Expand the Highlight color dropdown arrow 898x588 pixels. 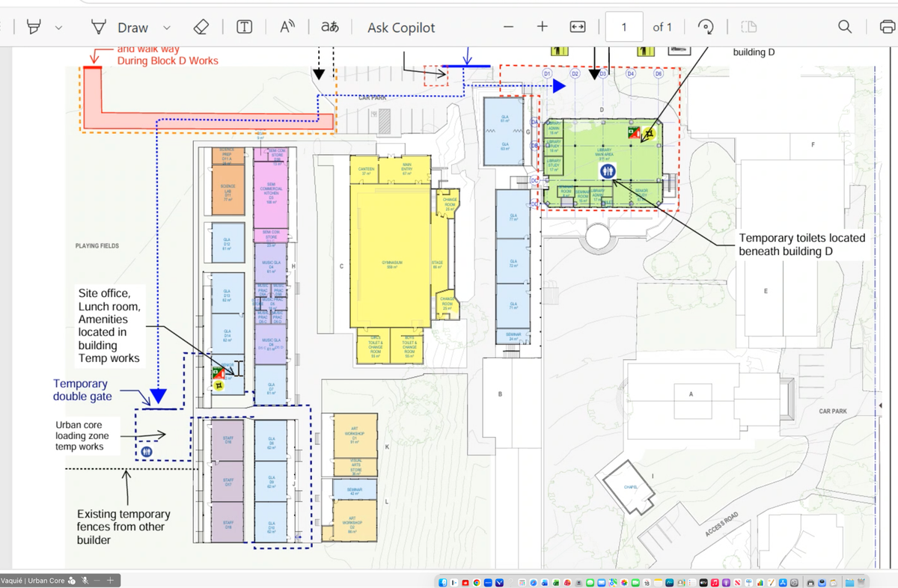coord(58,27)
